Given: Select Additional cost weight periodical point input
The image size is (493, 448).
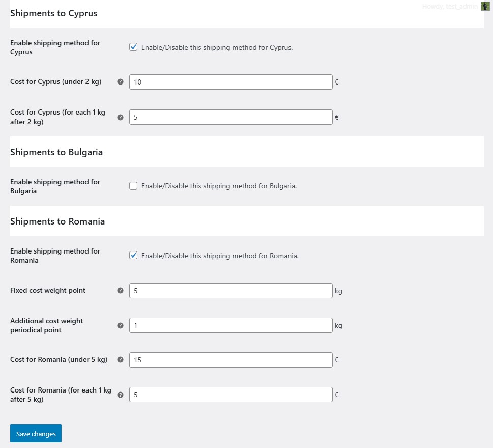Looking at the screenshot, I should coord(231,325).
